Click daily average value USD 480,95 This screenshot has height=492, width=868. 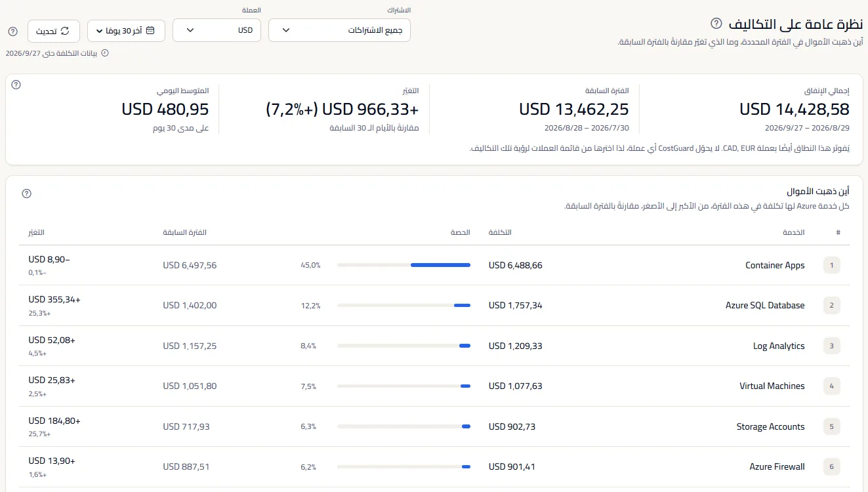tap(165, 109)
